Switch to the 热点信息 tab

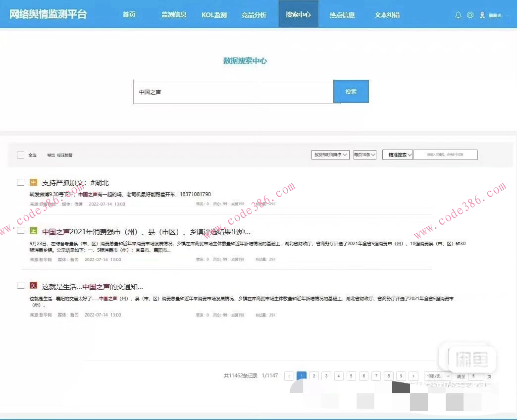click(342, 15)
